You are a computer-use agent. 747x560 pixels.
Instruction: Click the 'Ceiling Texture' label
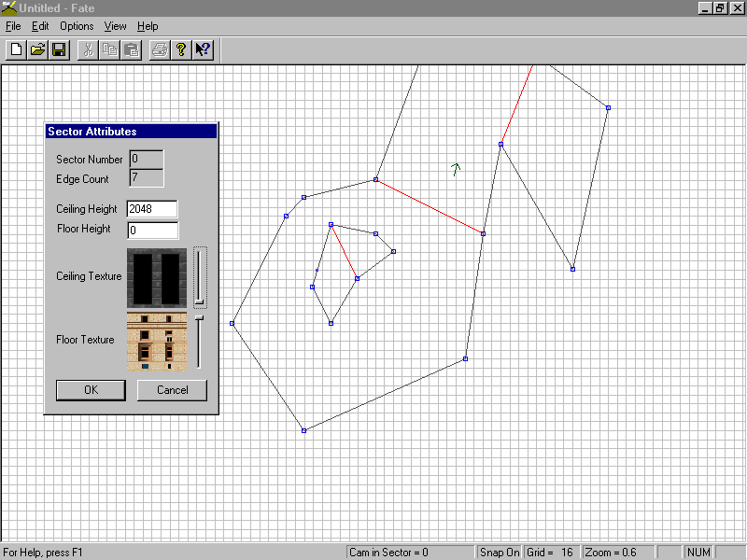pos(89,276)
